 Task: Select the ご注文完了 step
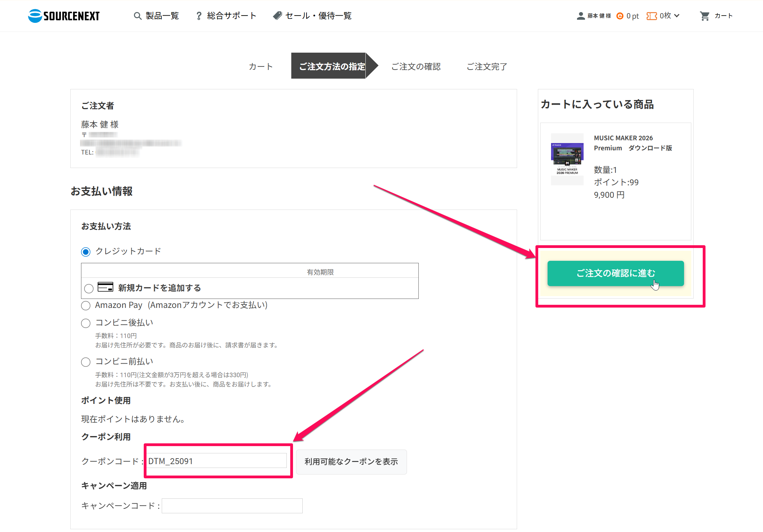487,66
